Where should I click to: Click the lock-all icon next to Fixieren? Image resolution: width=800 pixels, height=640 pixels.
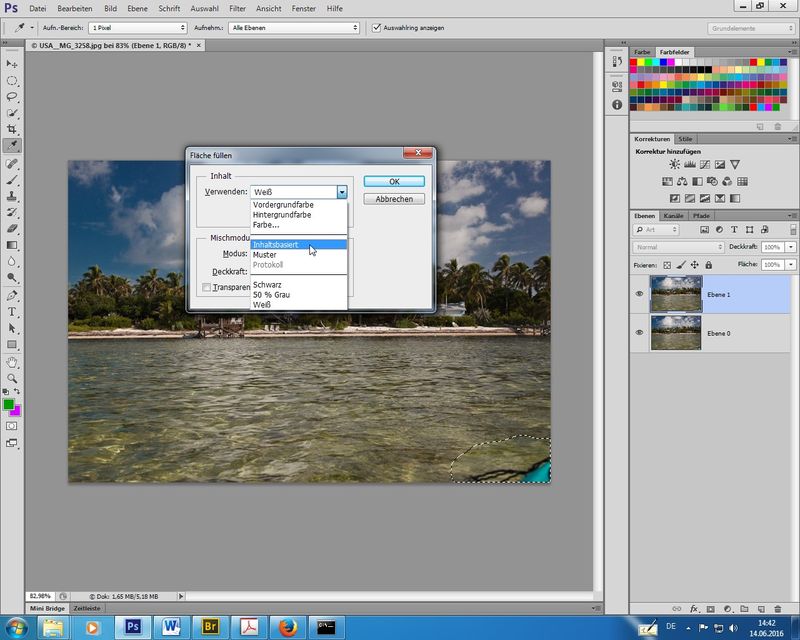(x=709, y=265)
